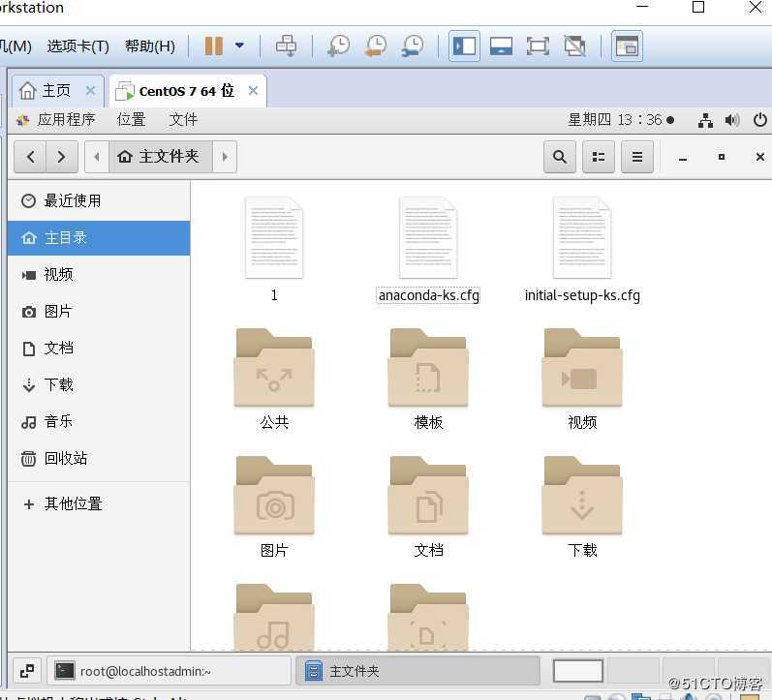Open the clock 星期四 13:36 calendar

(620, 120)
